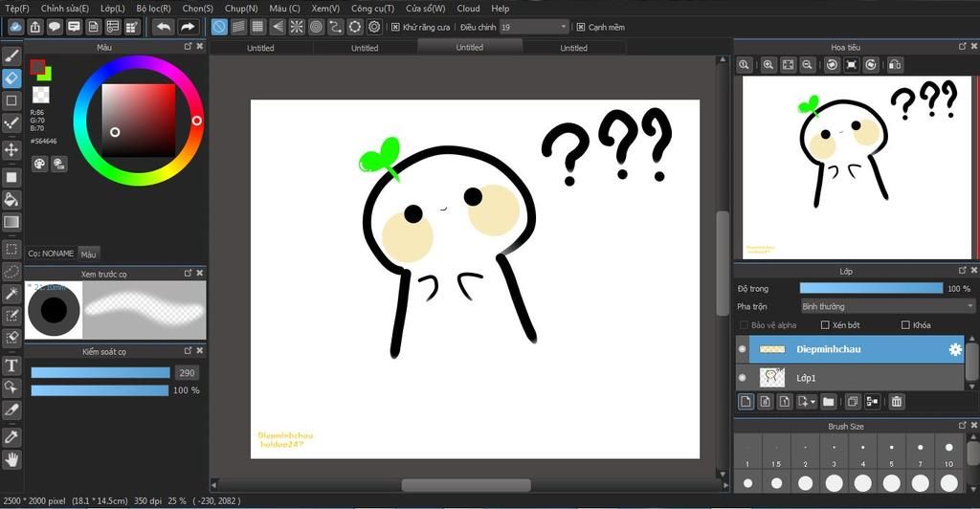The image size is (980, 509).
Task: Toggle the Khử răng cưa checkbox
Action: click(x=395, y=27)
